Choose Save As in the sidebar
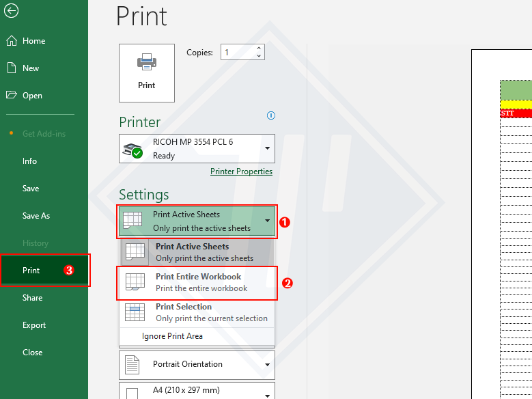Screen dimensions: 532x399 click(x=36, y=216)
